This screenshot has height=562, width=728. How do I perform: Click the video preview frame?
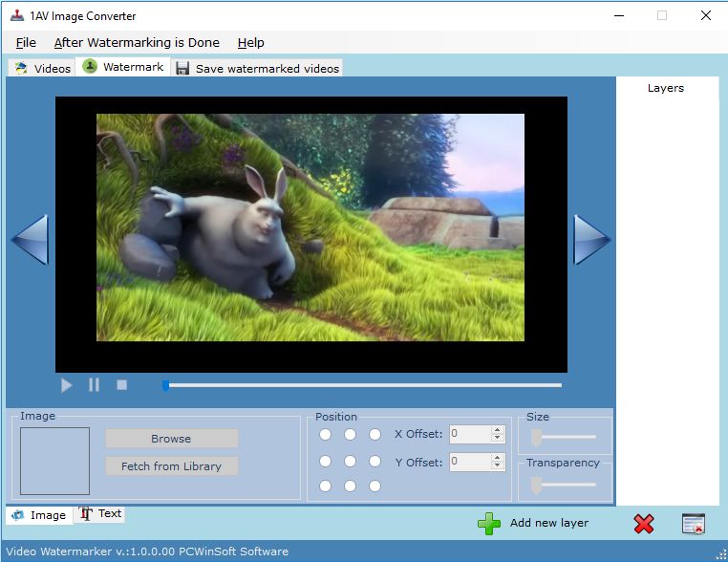tap(311, 234)
